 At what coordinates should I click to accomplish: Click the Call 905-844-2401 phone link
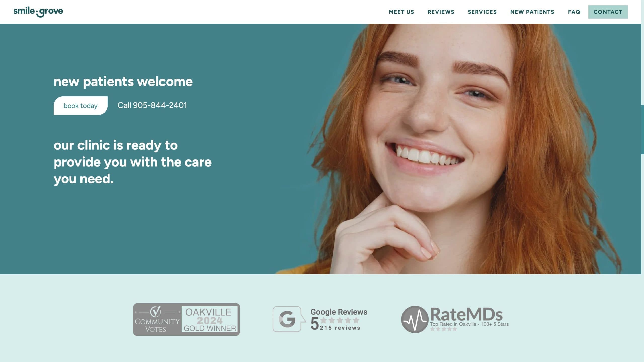click(x=152, y=105)
